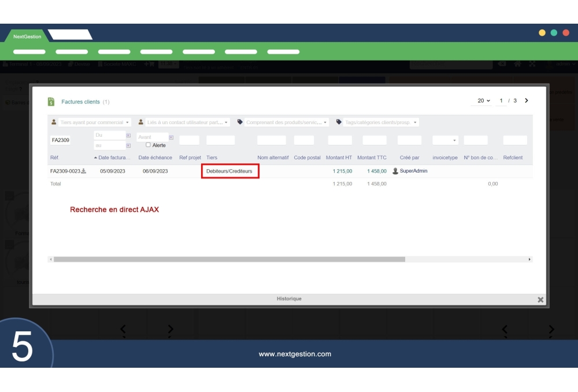Click the person icon on the commercial filter
The image size is (578, 392).
(x=53, y=121)
